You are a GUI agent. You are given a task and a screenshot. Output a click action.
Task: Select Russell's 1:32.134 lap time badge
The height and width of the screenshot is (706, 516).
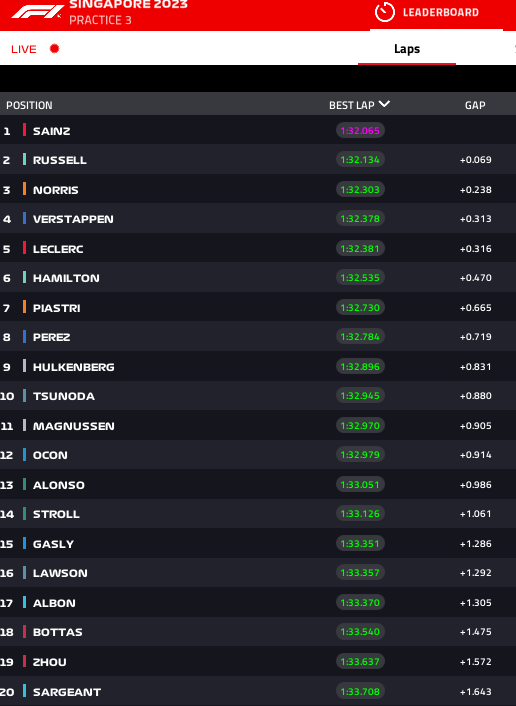(x=360, y=159)
